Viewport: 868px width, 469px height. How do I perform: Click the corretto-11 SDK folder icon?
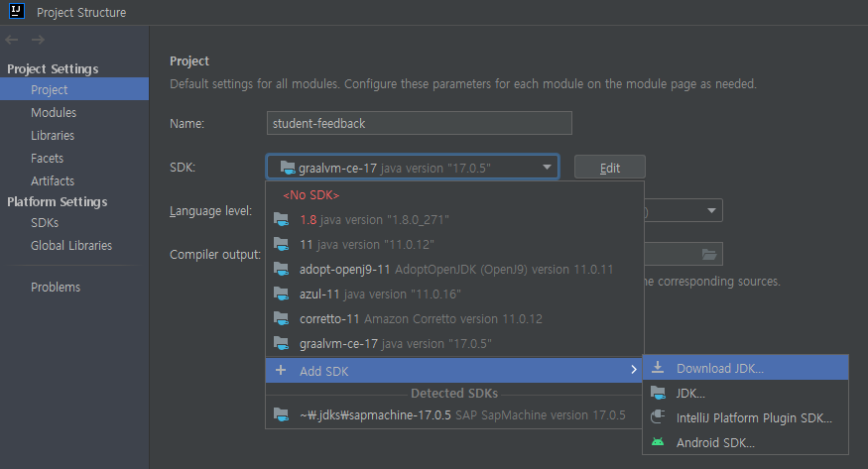(x=281, y=318)
